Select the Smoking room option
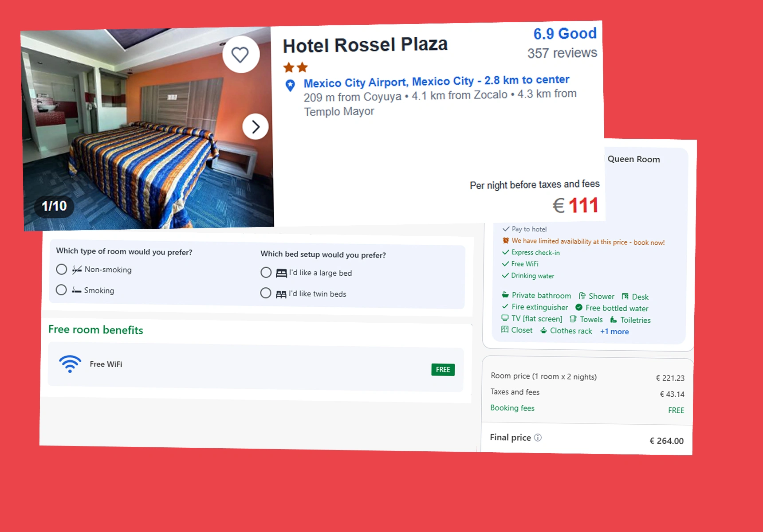 click(x=61, y=290)
